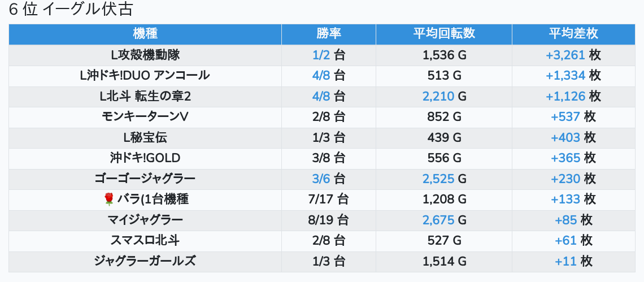
Task: Click the 勝率 column header
Action: coord(329,34)
